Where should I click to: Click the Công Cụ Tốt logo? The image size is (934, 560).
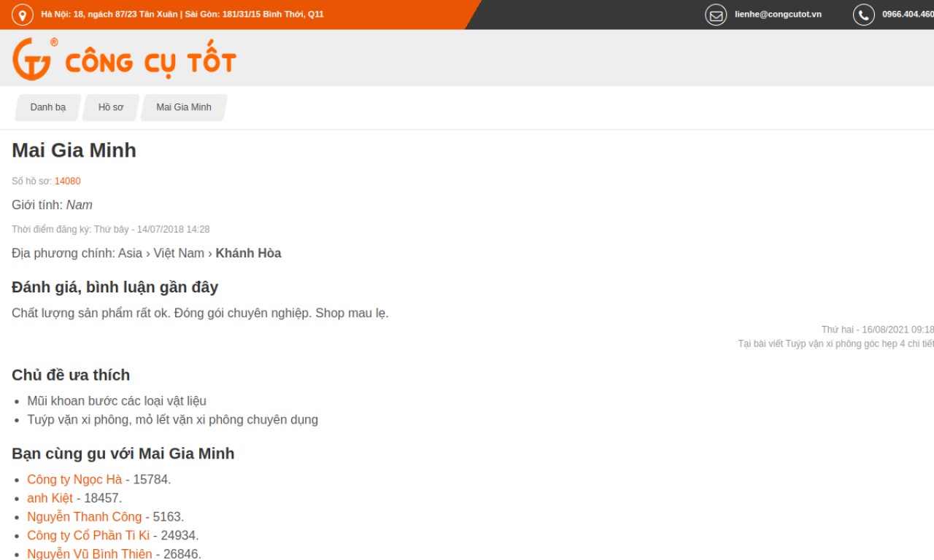[124, 59]
